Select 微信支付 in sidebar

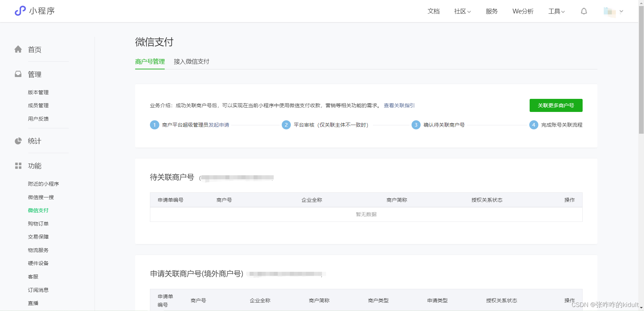pos(38,210)
